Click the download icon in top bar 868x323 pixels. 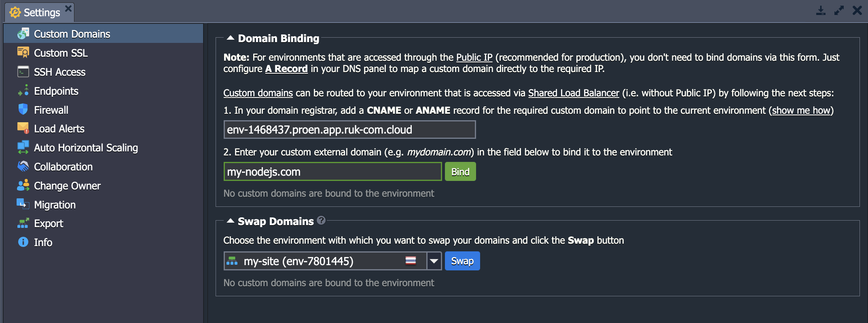click(821, 11)
